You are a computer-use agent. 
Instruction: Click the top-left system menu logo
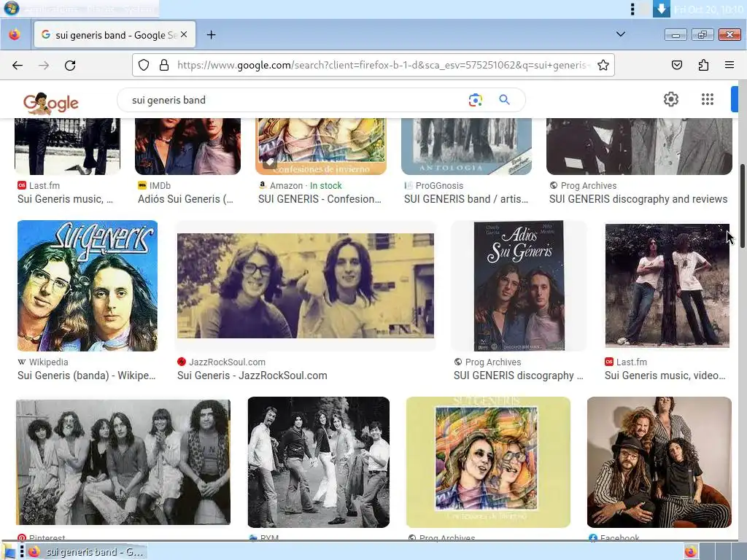point(11,8)
